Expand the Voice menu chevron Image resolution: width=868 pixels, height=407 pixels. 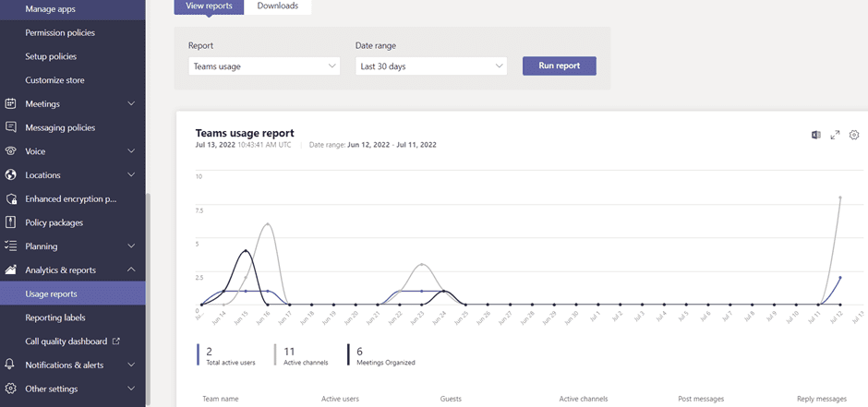point(131,151)
